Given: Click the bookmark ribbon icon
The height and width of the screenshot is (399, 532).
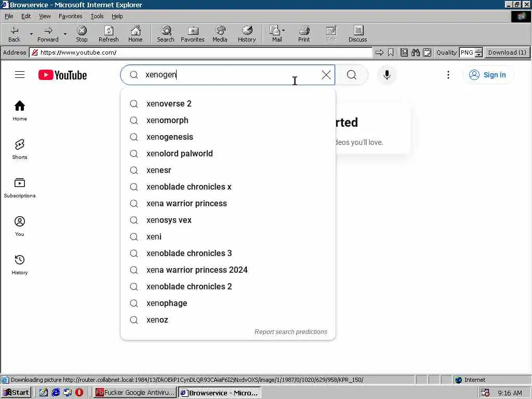Looking at the screenshot, I should tap(391, 52).
